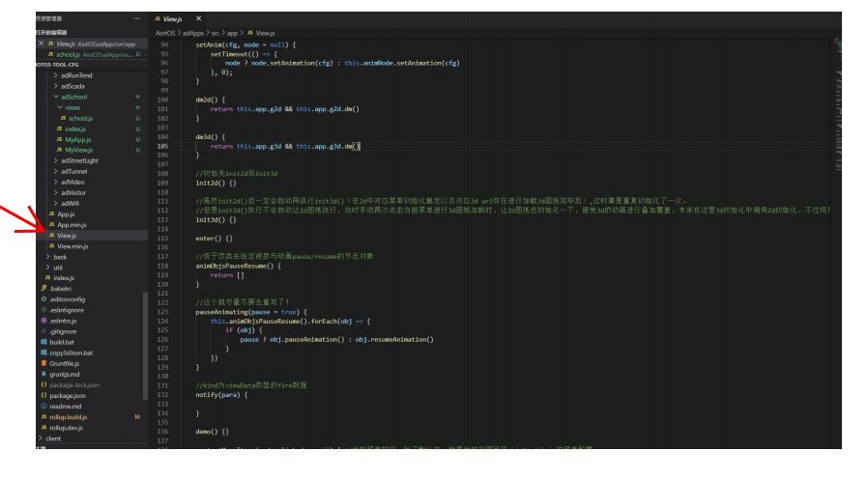The image size is (868, 480).
Task: Open MyApp.js in the file tree
Action: click(78, 139)
